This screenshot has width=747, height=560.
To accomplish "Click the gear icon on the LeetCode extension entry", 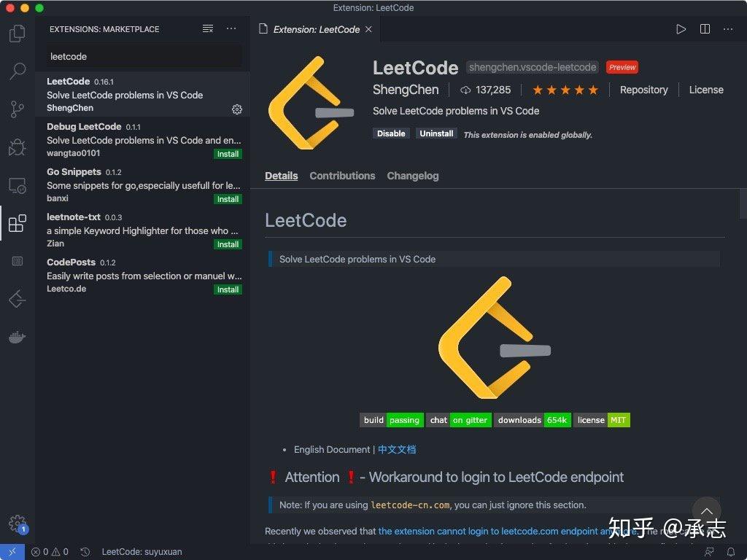I will coord(236,109).
